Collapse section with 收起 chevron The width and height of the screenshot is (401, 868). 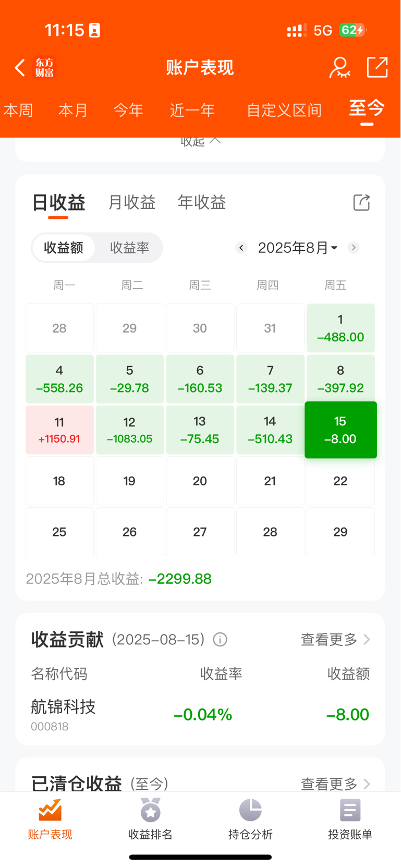pos(201,141)
